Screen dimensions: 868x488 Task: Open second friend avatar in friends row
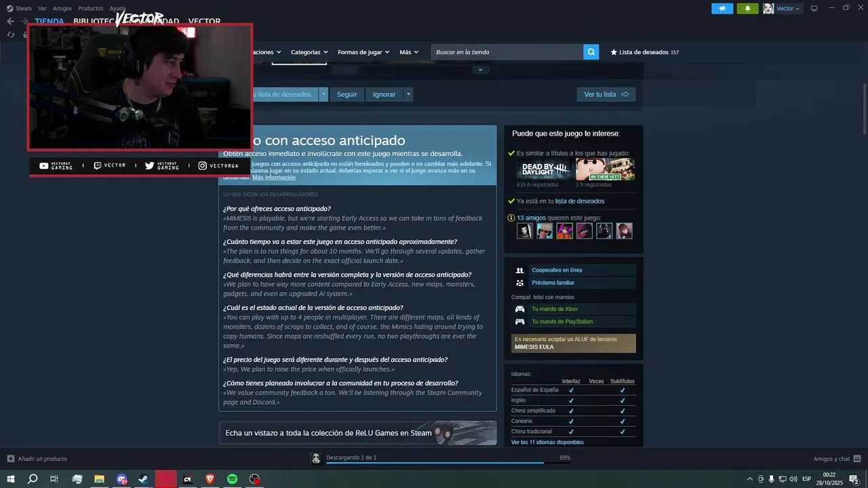545,230
